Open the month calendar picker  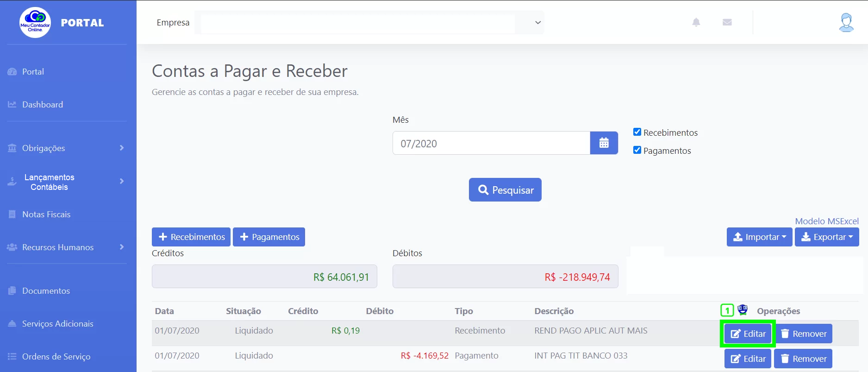click(604, 143)
